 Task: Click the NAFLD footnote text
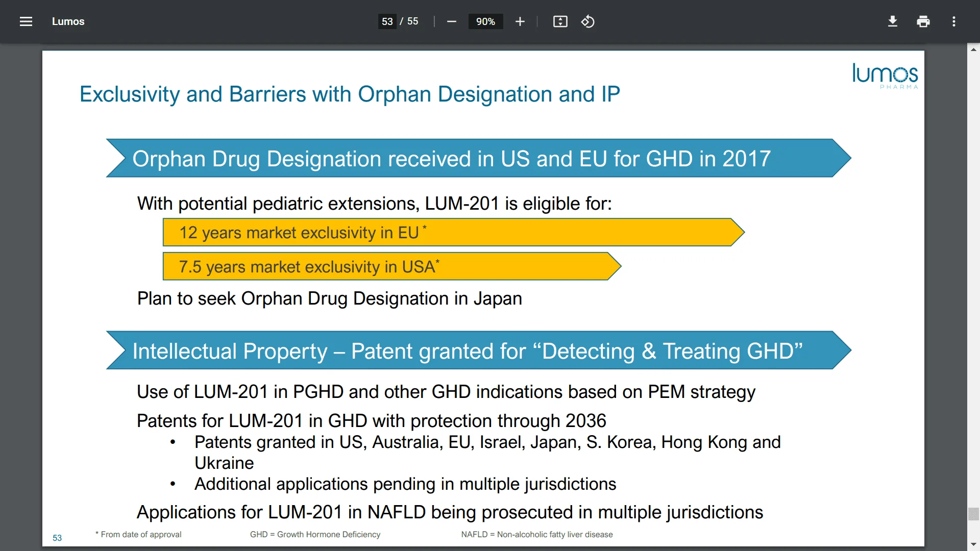click(536, 535)
